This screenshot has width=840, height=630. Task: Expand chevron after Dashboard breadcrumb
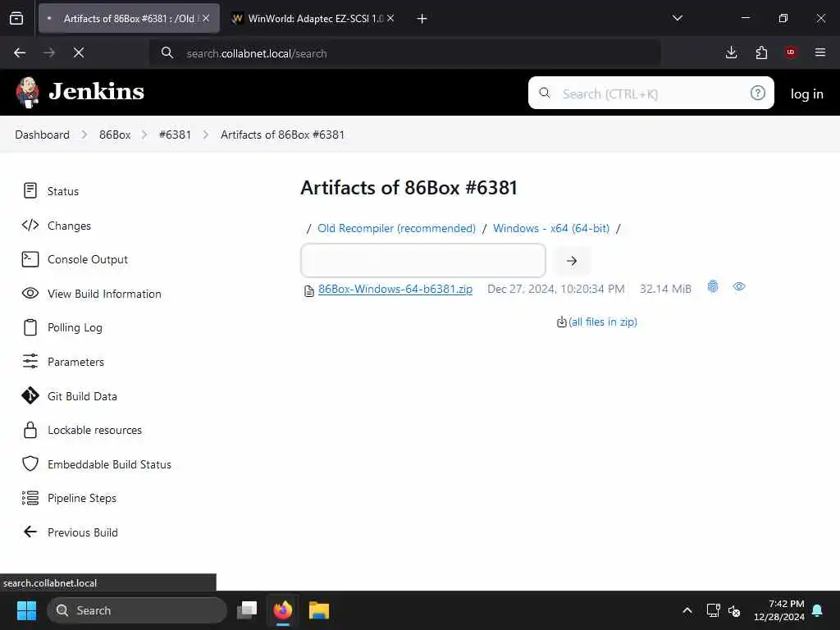pyautogui.click(x=84, y=135)
